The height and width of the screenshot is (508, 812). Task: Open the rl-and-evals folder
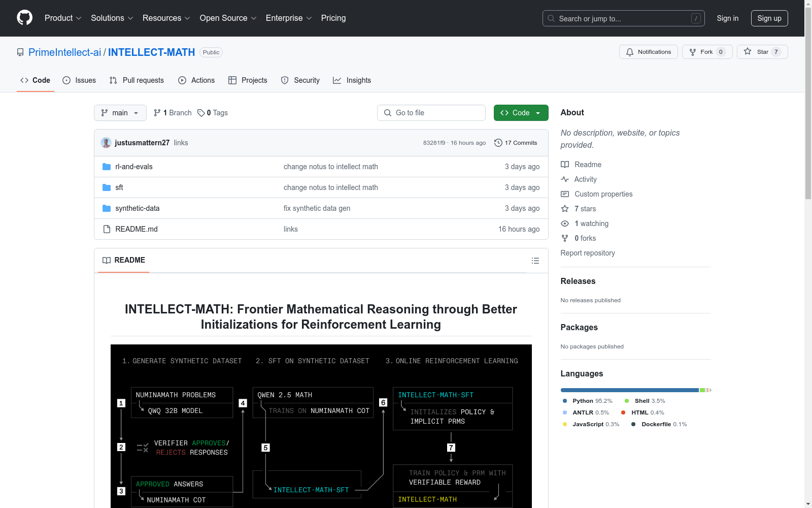click(134, 167)
